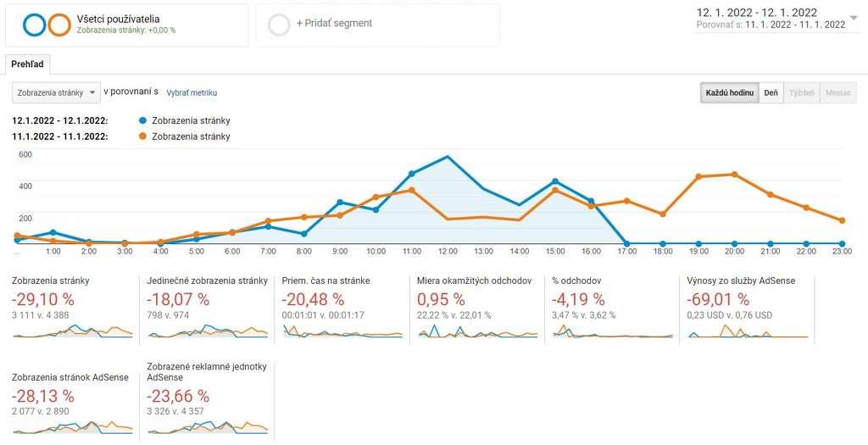Select the Miera okamžitých odchodov sparkline

point(477,331)
